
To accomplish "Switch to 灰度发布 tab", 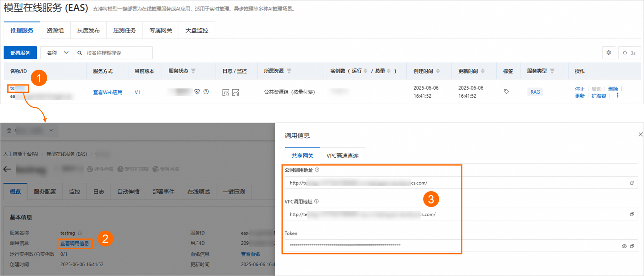I will click(88, 31).
